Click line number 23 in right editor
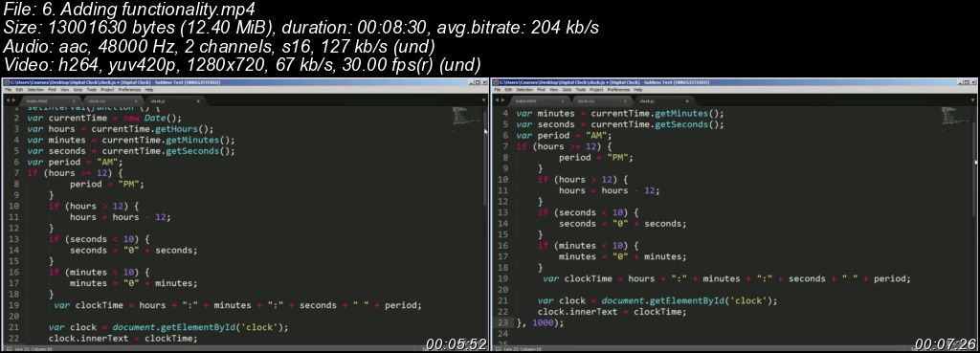Viewport: 980px width, 353px height. click(502, 322)
